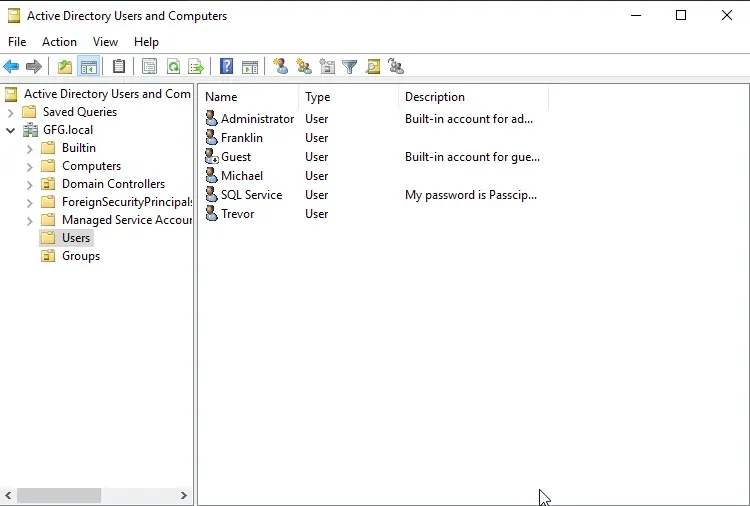
Task: Click tree pane scrollbar left arrow
Action: (8, 495)
